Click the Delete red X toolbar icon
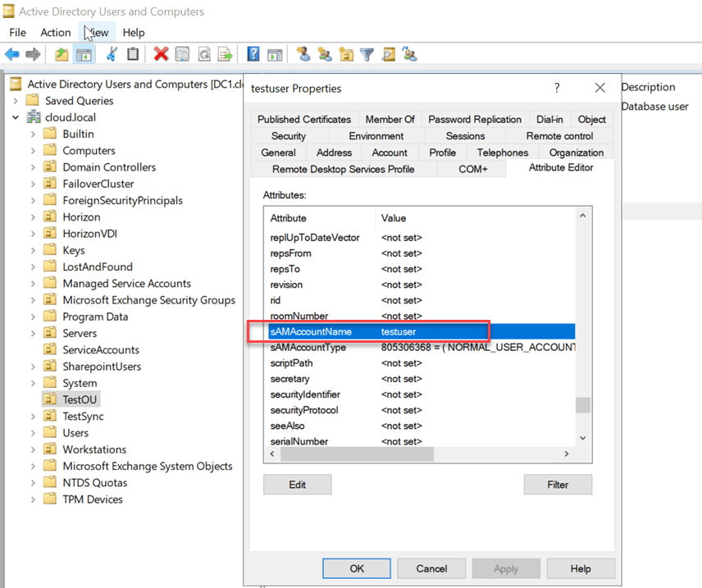Viewport: 702px width, 588px height. 161,54
